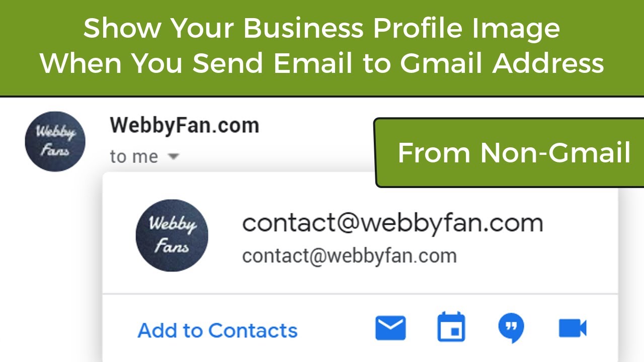Start a video call with camera icon
The height and width of the screenshot is (362, 644).
573,328
